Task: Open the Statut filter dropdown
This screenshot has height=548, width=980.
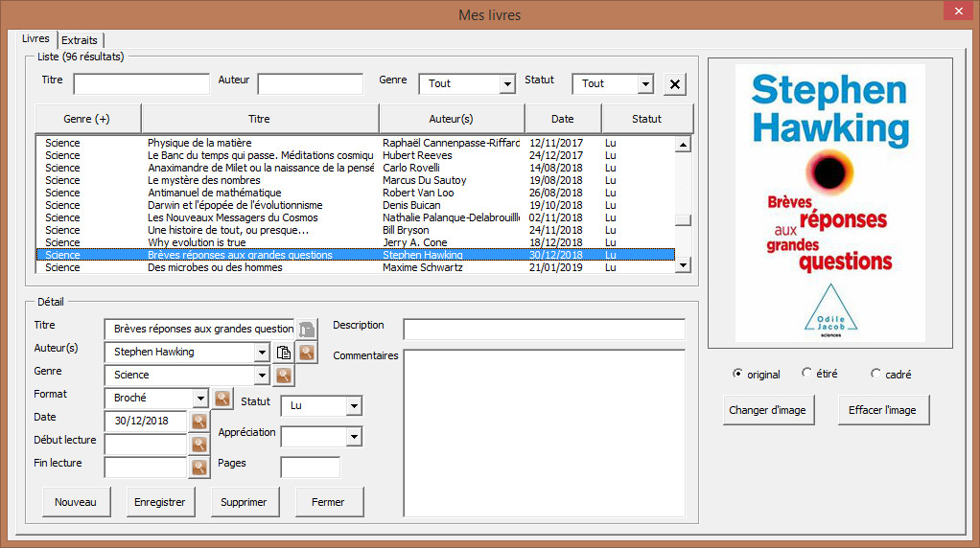Action: pos(645,83)
